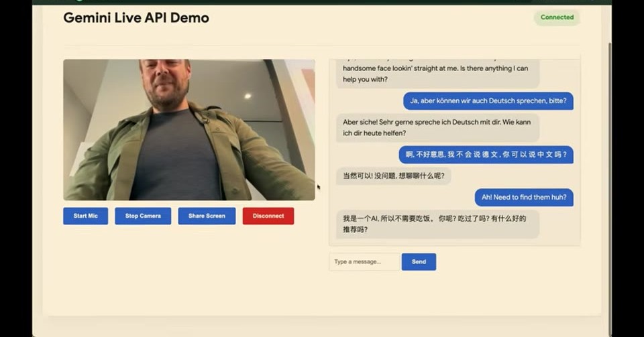This screenshot has width=644, height=337.
Task: Click the Start Mic button
Action: (85, 216)
